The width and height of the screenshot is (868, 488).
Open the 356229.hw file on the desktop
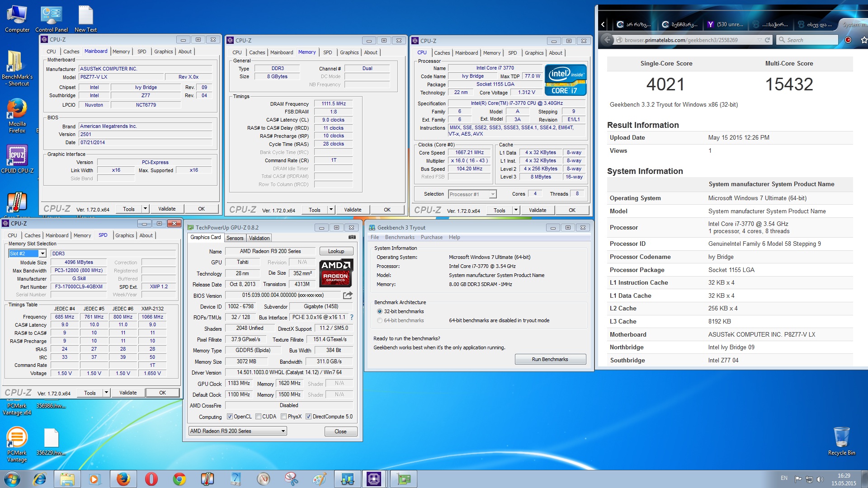click(x=51, y=441)
